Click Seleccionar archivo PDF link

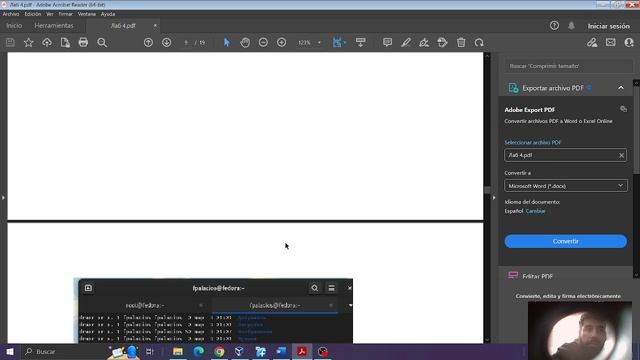tap(533, 142)
